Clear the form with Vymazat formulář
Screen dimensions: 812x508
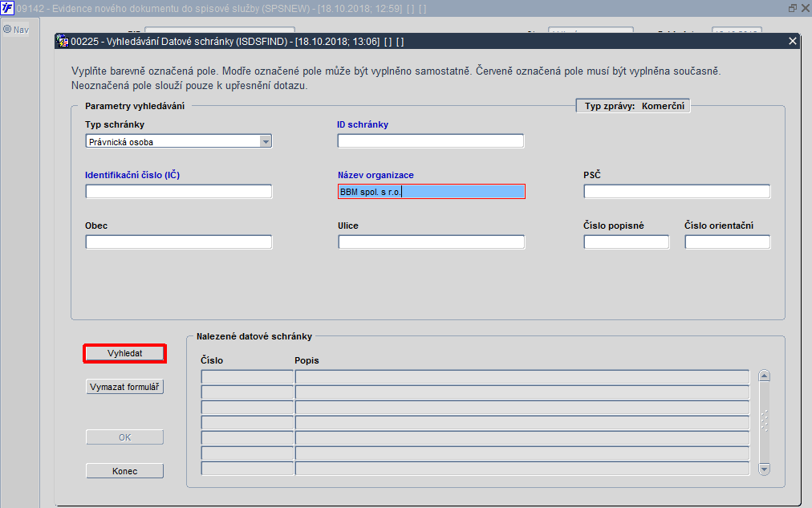pyautogui.click(x=124, y=387)
